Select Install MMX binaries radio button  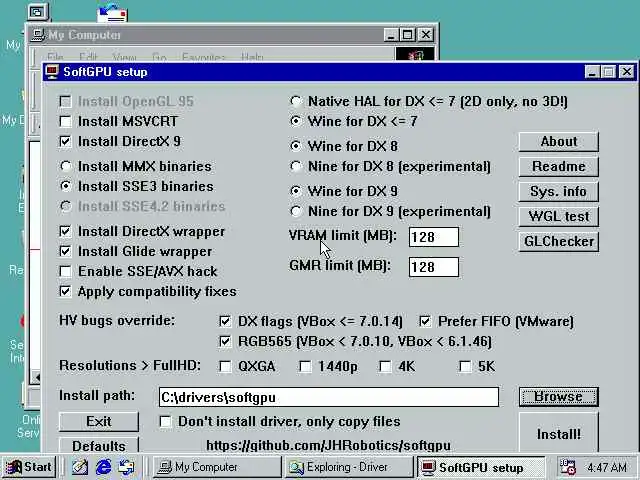65,166
